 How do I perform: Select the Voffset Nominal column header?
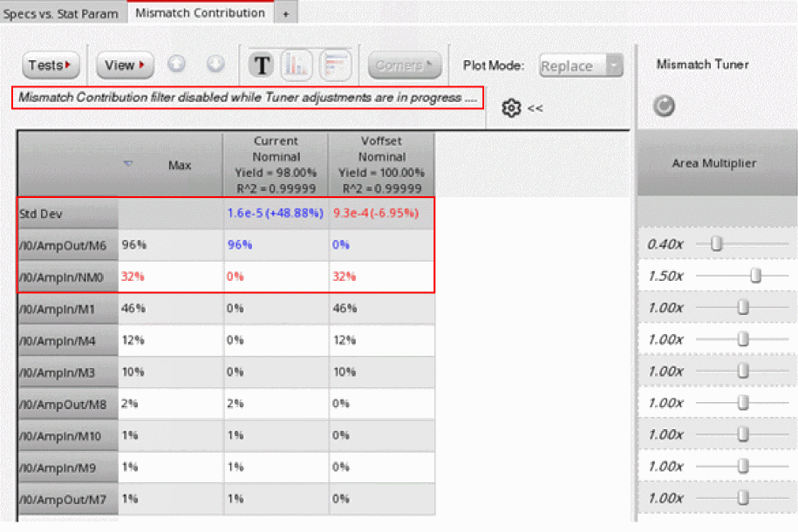382,165
